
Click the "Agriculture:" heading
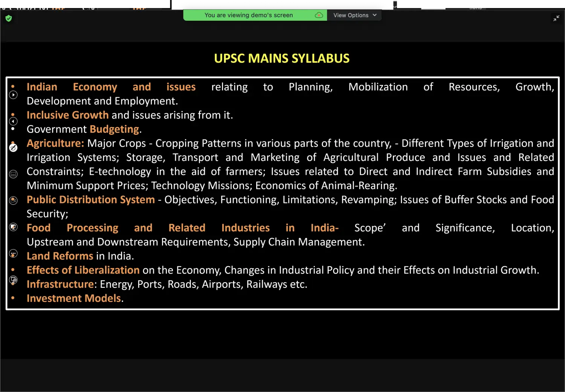point(55,143)
